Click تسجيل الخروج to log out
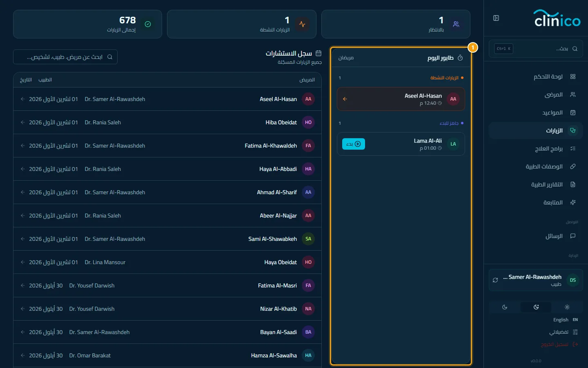Viewport: 588px width, 368px height. (559, 344)
